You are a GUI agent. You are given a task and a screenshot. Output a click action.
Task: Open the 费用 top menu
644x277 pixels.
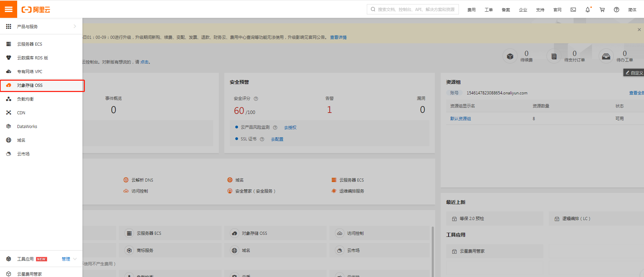pyautogui.click(x=472, y=10)
